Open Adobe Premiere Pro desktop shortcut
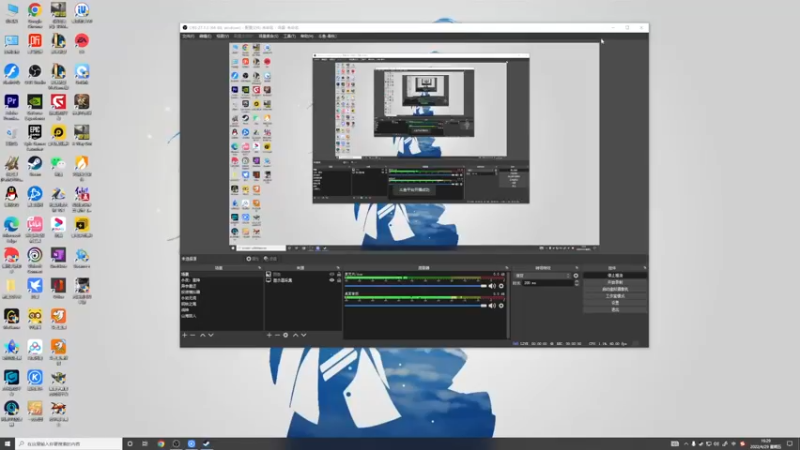Viewport: 800px width, 450px height. click(11, 105)
